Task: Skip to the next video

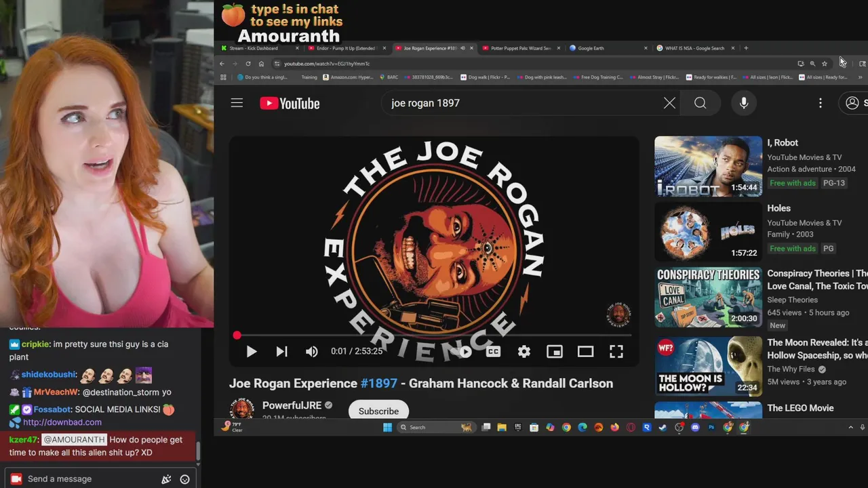Action: (x=281, y=351)
